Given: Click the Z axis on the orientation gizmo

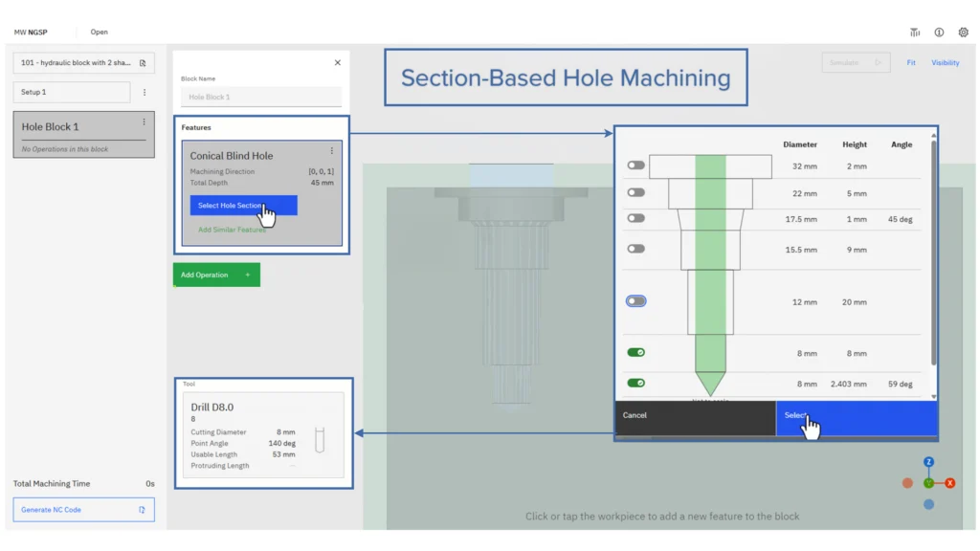Looking at the screenshot, I should (928, 462).
